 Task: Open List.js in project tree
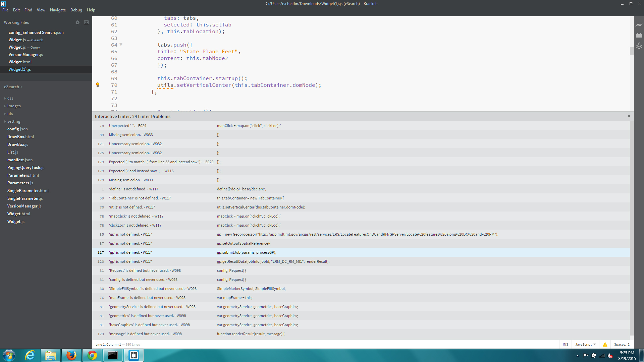tap(13, 152)
